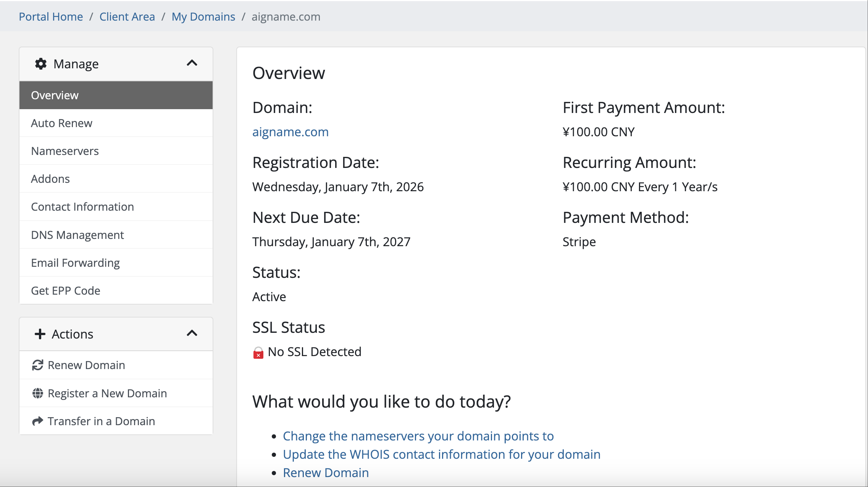Open the Nameservers section
The width and height of the screenshot is (868, 487).
(x=65, y=151)
